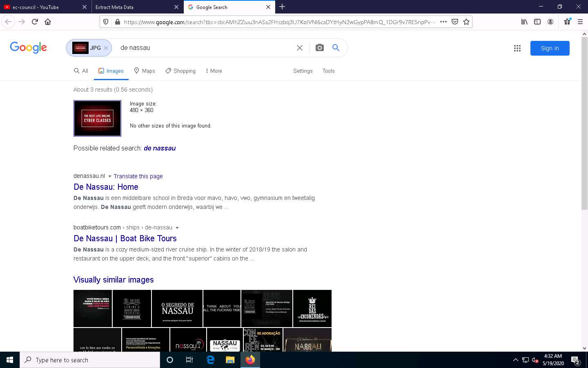Click the taskbar search box
Viewport: 588px width, 368px height.
coord(90,360)
